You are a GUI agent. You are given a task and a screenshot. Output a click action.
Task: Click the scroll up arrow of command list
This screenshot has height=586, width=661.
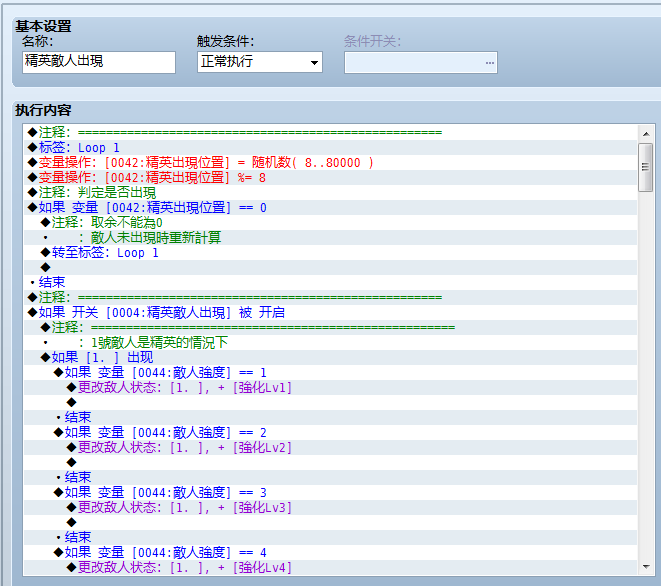click(x=646, y=134)
